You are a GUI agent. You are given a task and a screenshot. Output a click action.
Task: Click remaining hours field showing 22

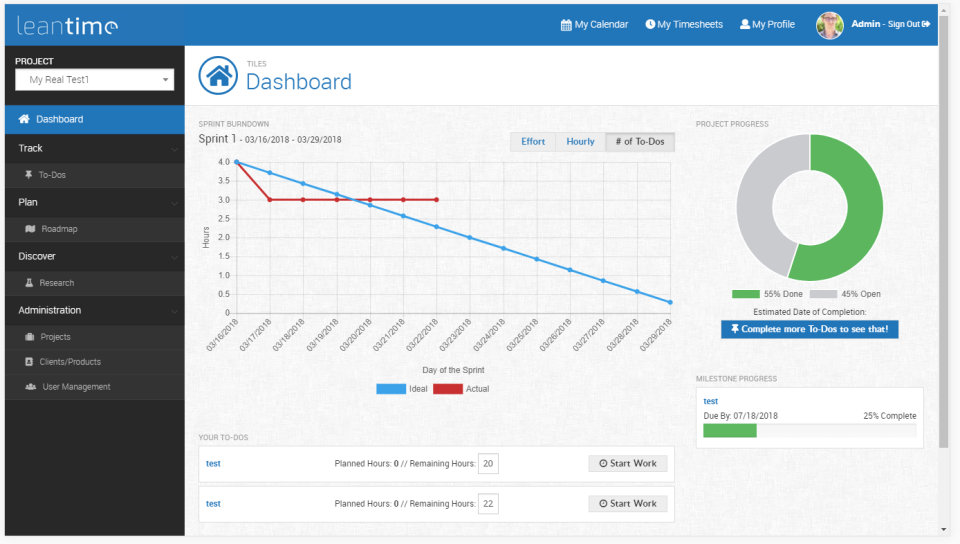pos(488,504)
